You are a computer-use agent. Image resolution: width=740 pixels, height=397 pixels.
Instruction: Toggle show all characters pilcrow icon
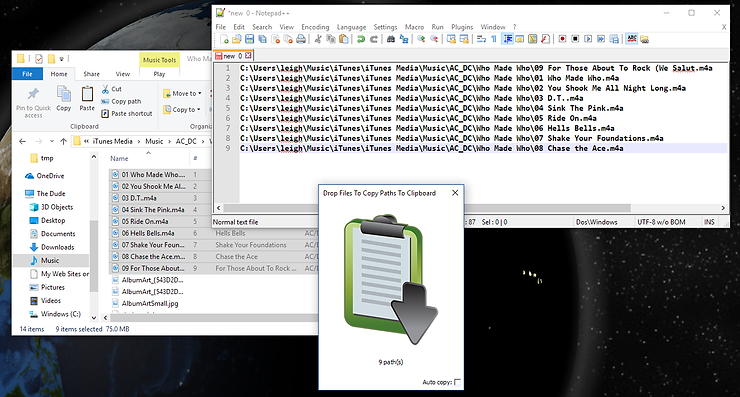point(494,39)
